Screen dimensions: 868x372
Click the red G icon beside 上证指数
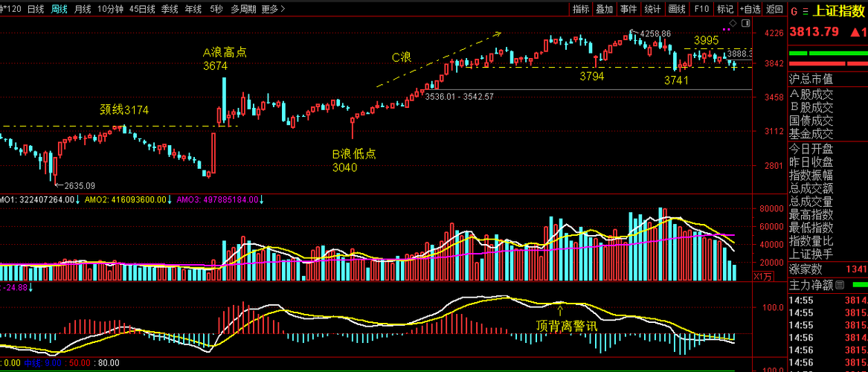[x=794, y=11]
